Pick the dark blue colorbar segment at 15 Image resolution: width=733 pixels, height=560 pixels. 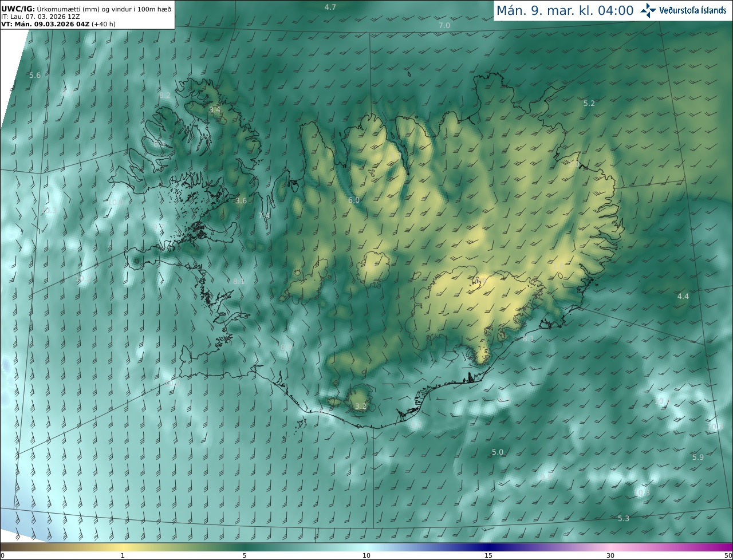click(488, 547)
